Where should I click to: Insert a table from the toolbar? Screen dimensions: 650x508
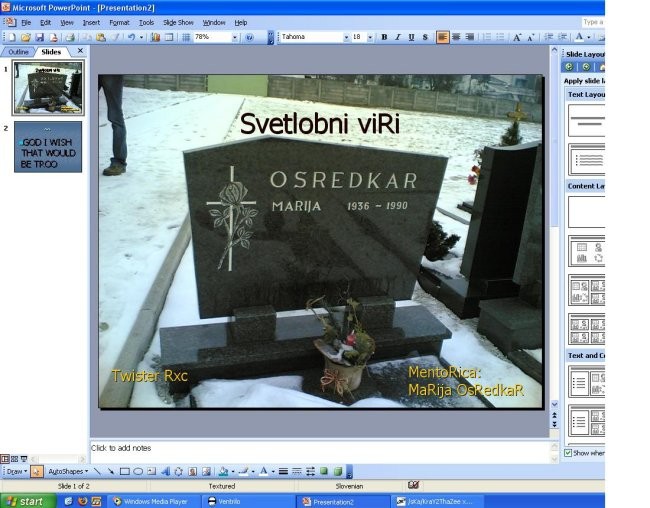click(x=169, y=37)
